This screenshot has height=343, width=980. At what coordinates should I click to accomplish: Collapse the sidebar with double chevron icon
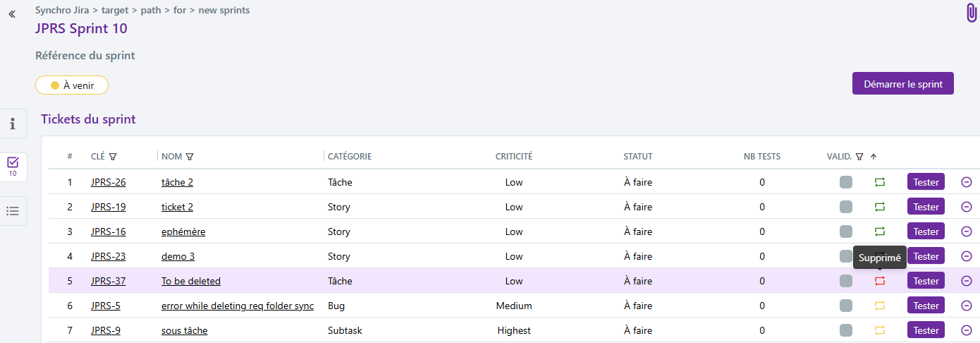(x=12, y=14)
